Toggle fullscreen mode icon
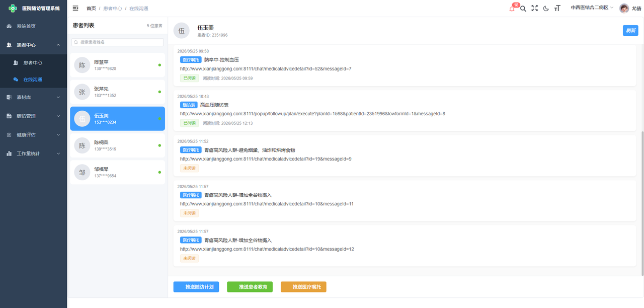Image resolution: width=644 pixels, height=308 pixels. click(x=535, y=8)
